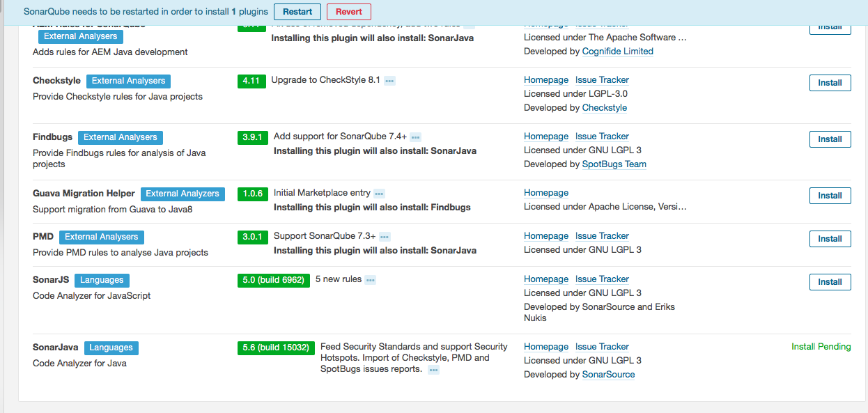
Task: Select the Findbugs plugin name
Action: 52,137
